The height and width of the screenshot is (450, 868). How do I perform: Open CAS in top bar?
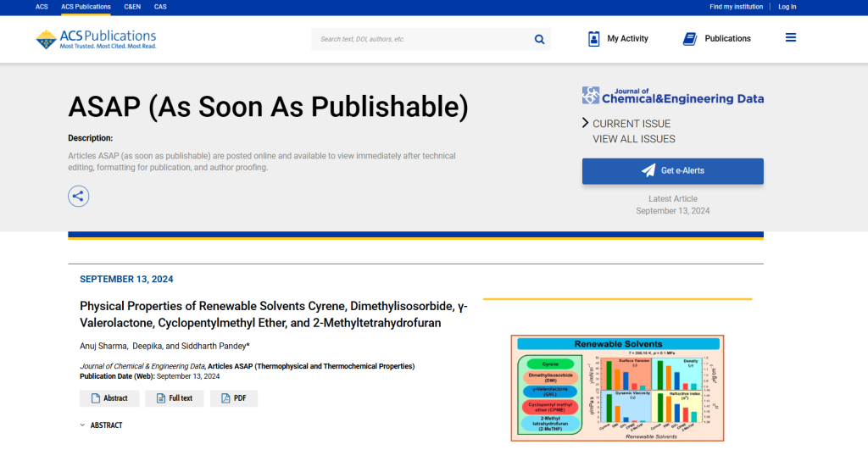(160, 7)
